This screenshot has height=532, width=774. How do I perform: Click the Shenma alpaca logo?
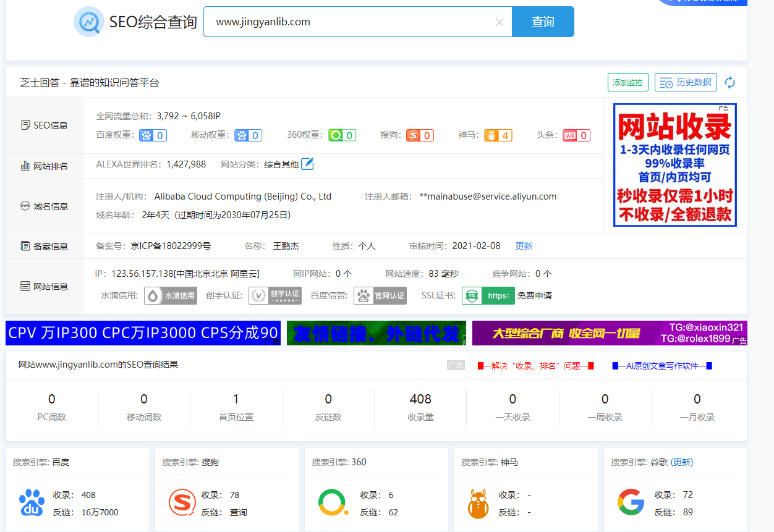pos(478,503)
